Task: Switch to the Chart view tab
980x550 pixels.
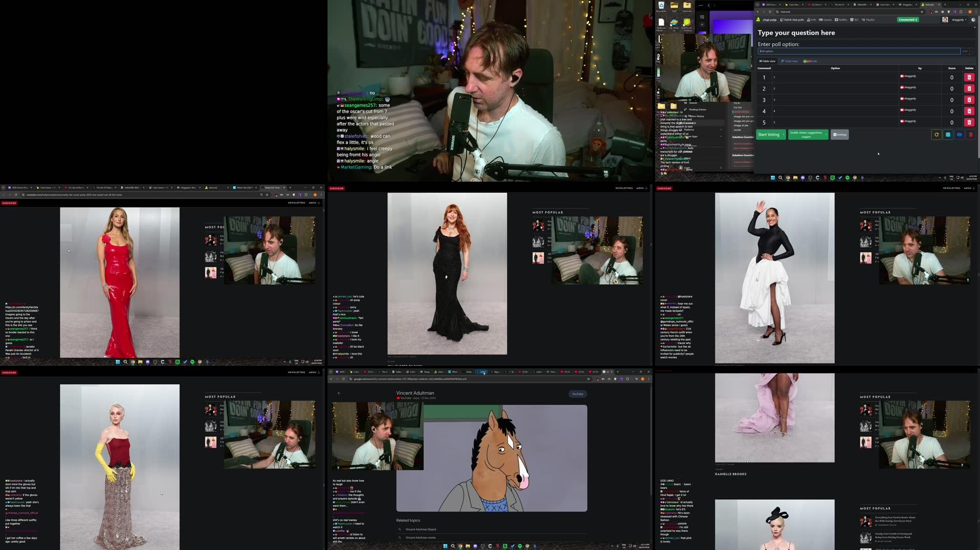Action: tap(791, 61)
